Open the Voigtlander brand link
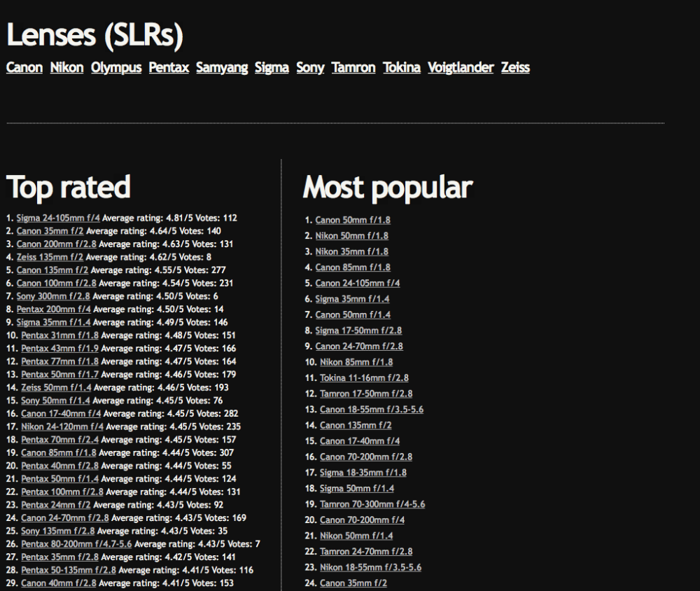 click(461, 67)
